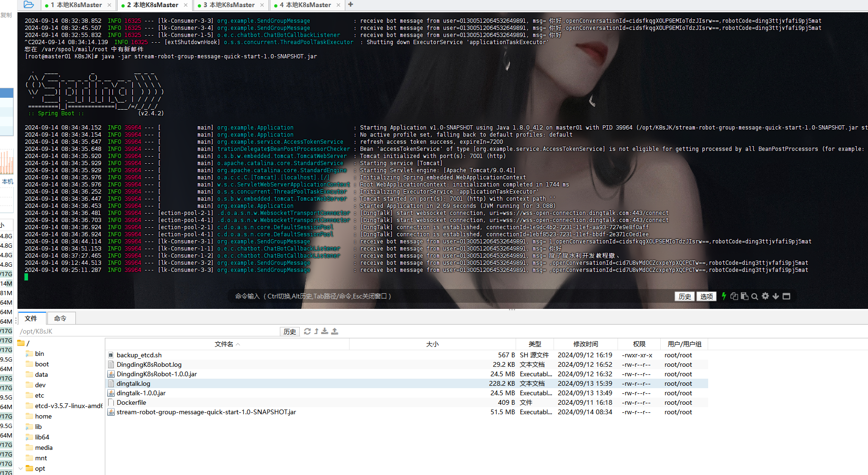Click the 命令输入 command input field
The image size is (868, 475).
[x=451, y=296]
